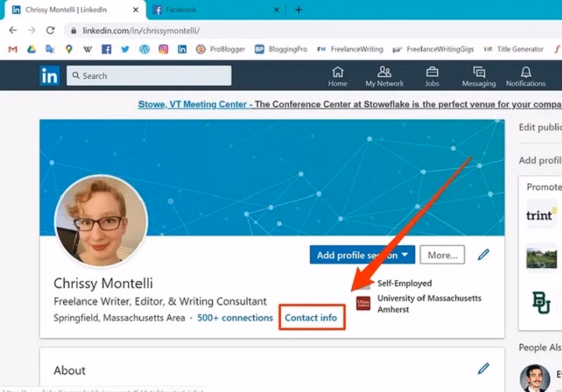Open the LinkedIn bookmark icon
The height and width of the screenshot is (392, 562).
click(182, 49)
